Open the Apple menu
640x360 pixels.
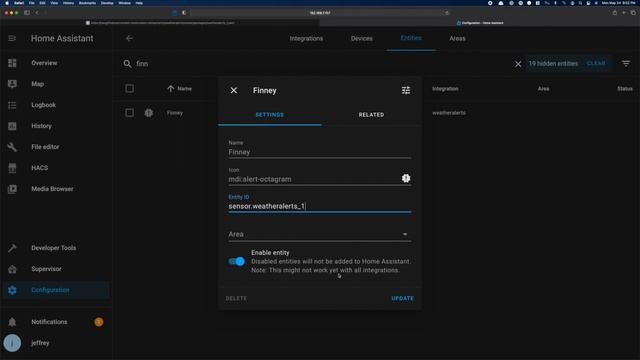click(x=7, y=3)
